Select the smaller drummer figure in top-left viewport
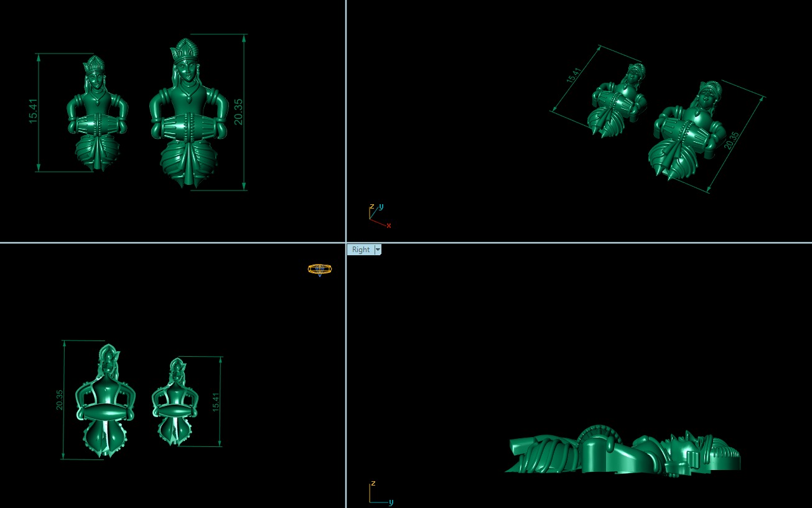The height and width of the screenshot is (508, 812). coord(97,113)
